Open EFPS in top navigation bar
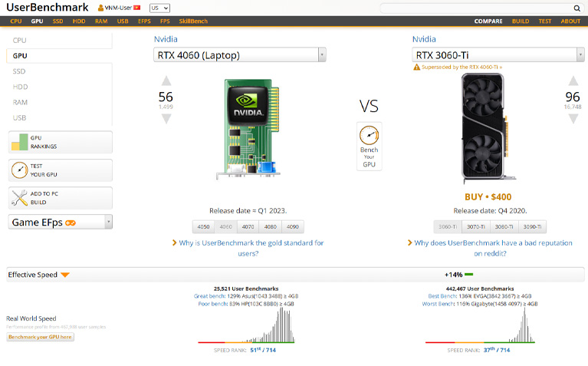The image size is (588, 366). click(144, 21)
